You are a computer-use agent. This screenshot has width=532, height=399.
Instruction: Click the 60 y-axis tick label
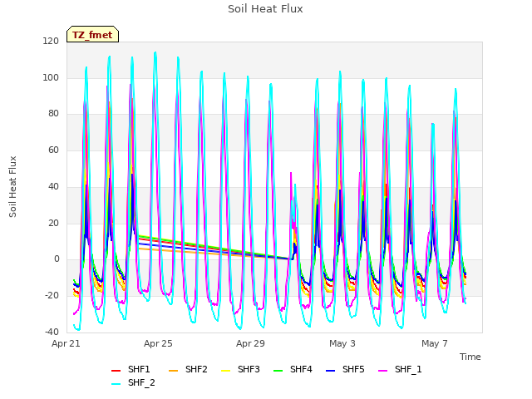pyautogui.click(x=53, y=150)
